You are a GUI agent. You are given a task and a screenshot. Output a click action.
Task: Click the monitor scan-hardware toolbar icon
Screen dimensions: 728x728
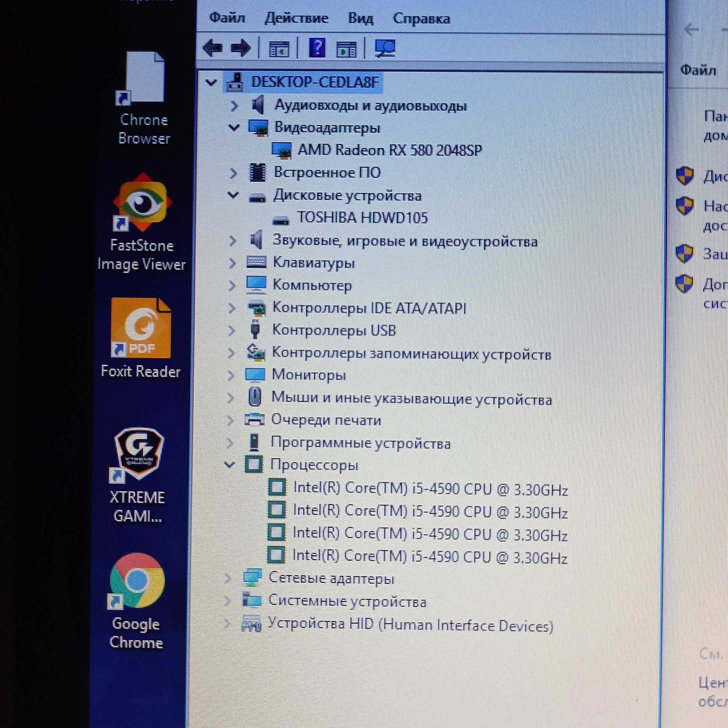[385, 48]
